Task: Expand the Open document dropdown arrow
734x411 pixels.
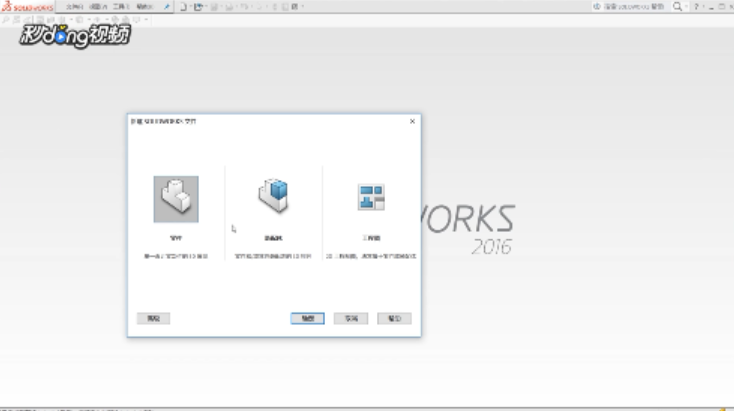Action: pyautogui.click(x=206, y=7)
